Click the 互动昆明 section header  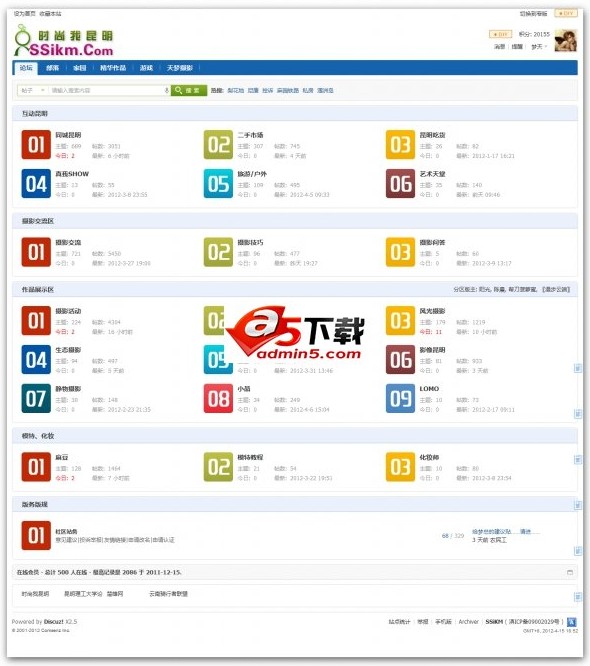pyautogui.click(x=35, y=114)
